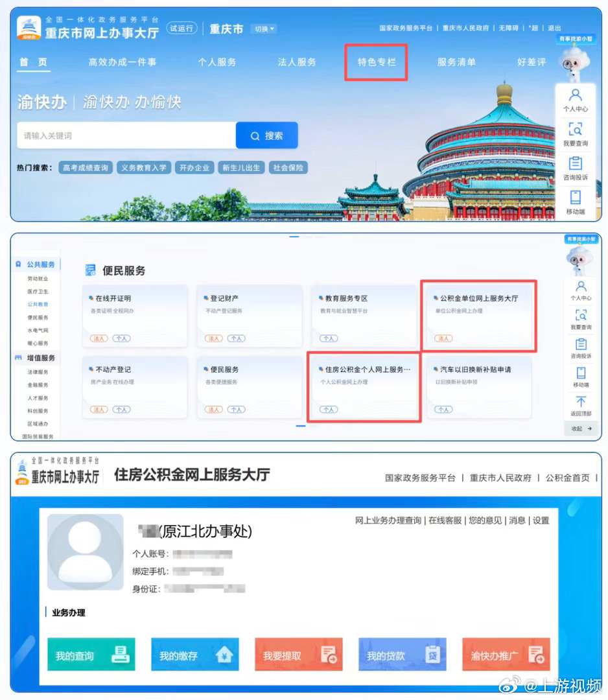608x700 pixels.
Task: Open the 教育服务专区 service card
Action: click(364, 316)
